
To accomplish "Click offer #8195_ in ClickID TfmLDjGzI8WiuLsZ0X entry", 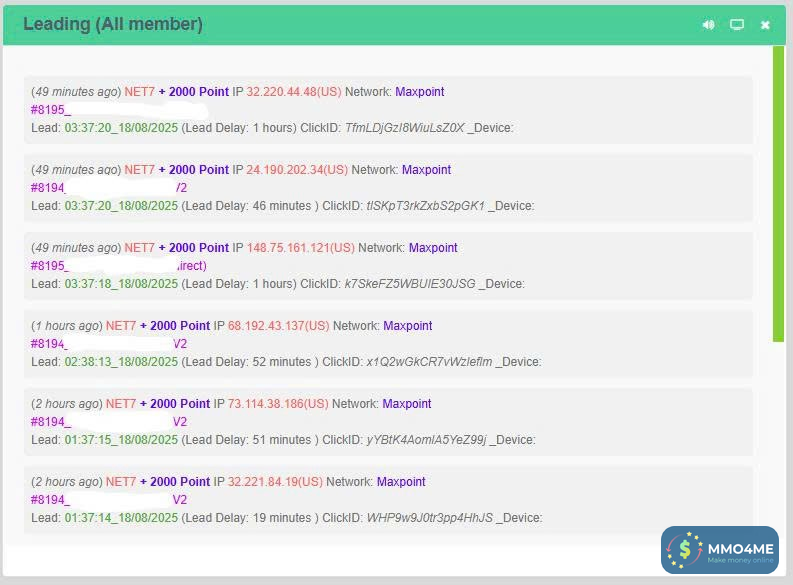I will (x=51, y=110).
